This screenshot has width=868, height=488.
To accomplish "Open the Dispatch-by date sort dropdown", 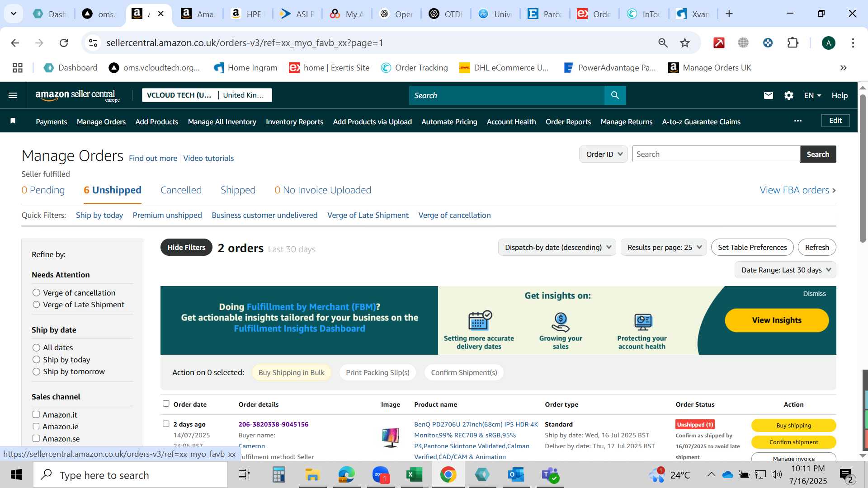I will (557, 247).
